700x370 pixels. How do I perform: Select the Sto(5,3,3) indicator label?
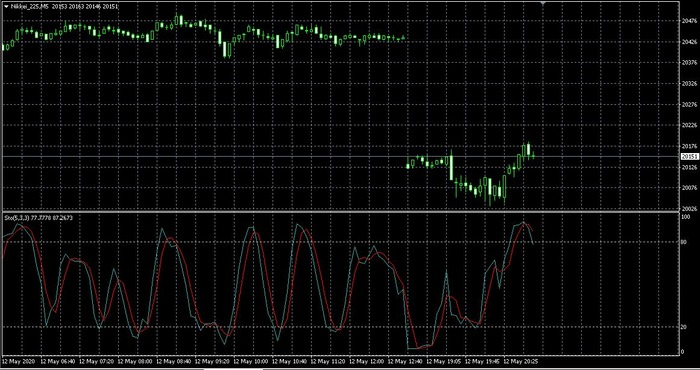click(17, 218)
